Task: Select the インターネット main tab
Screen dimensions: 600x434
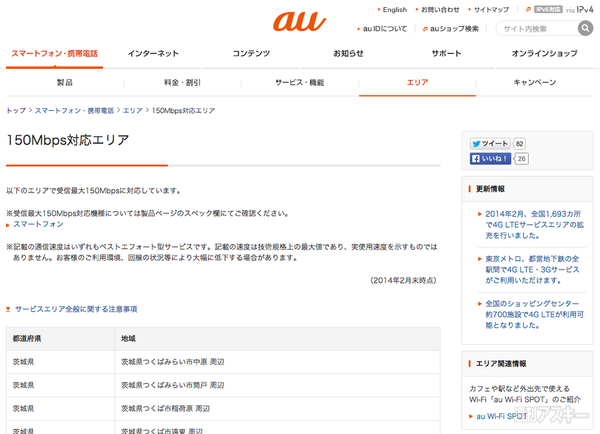Action: [x=153, y=54]
